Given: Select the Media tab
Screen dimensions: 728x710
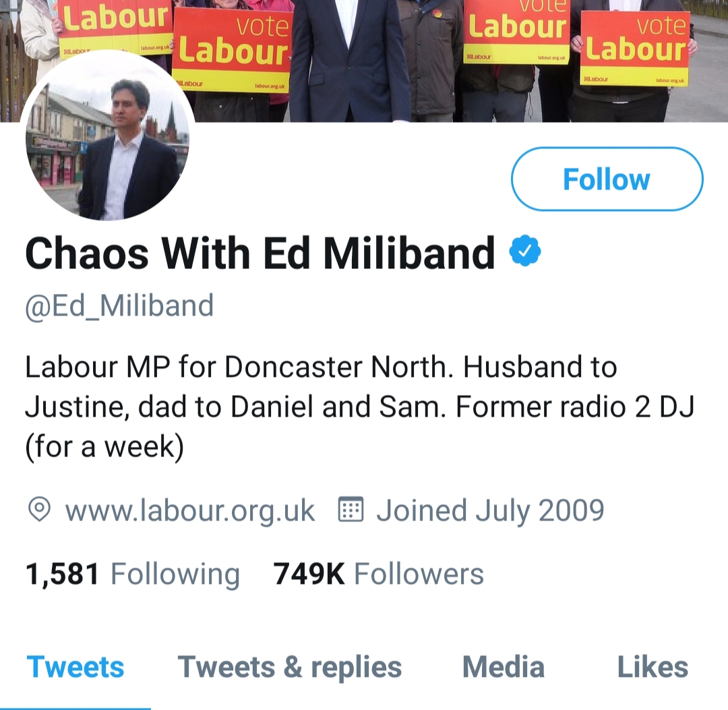Looking at the screenshot, I should pos(503,668).
